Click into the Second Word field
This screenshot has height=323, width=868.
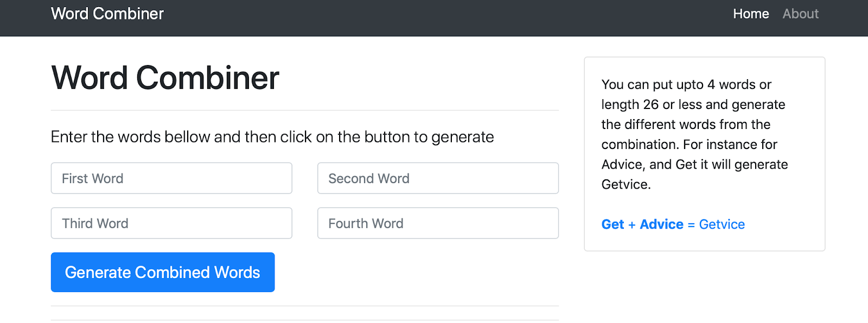click(x=438, y=178)
